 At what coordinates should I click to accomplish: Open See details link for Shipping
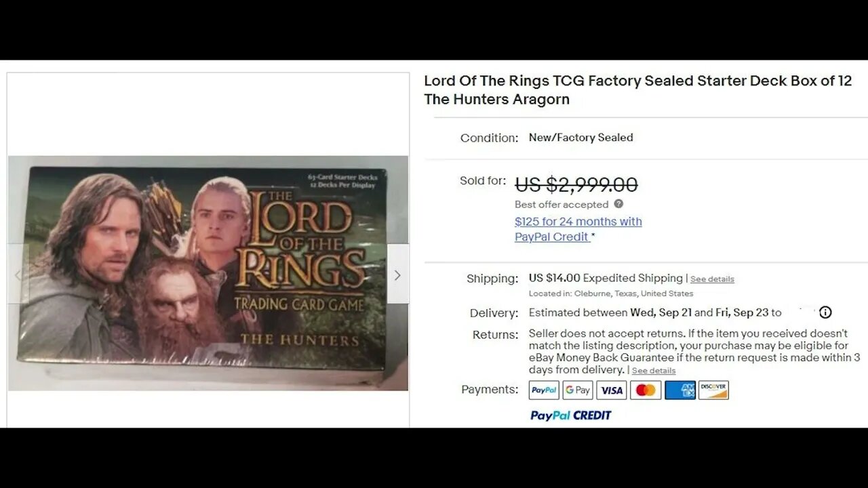pyautogui.click(x=712, y=279)
